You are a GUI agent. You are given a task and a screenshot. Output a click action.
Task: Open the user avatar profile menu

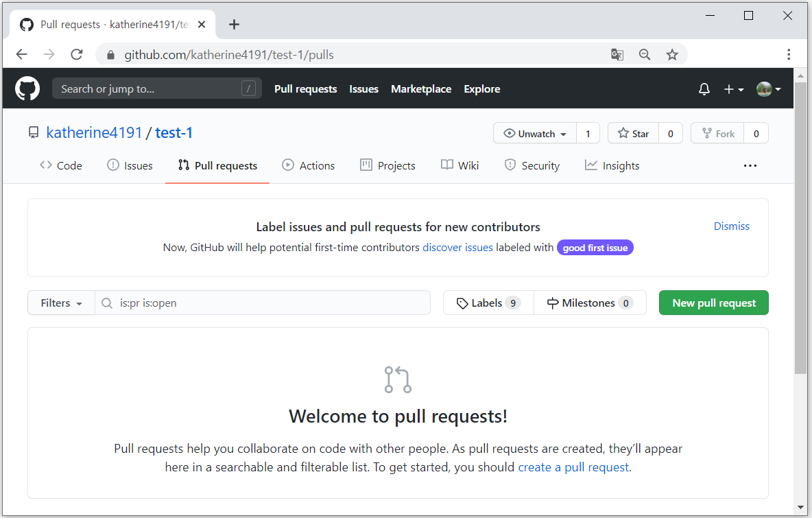click(x=769, y=89)
